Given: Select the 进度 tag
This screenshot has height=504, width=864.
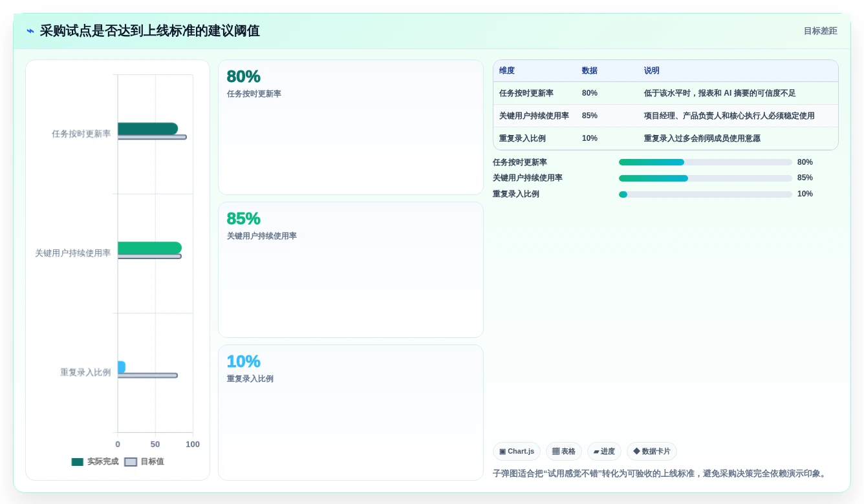Looking at the screenshot, I should (x=604, y=451).
